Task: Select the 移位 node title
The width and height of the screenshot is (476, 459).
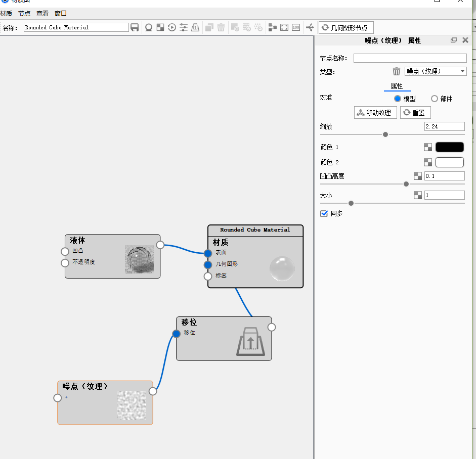Action: click(189, 322)
